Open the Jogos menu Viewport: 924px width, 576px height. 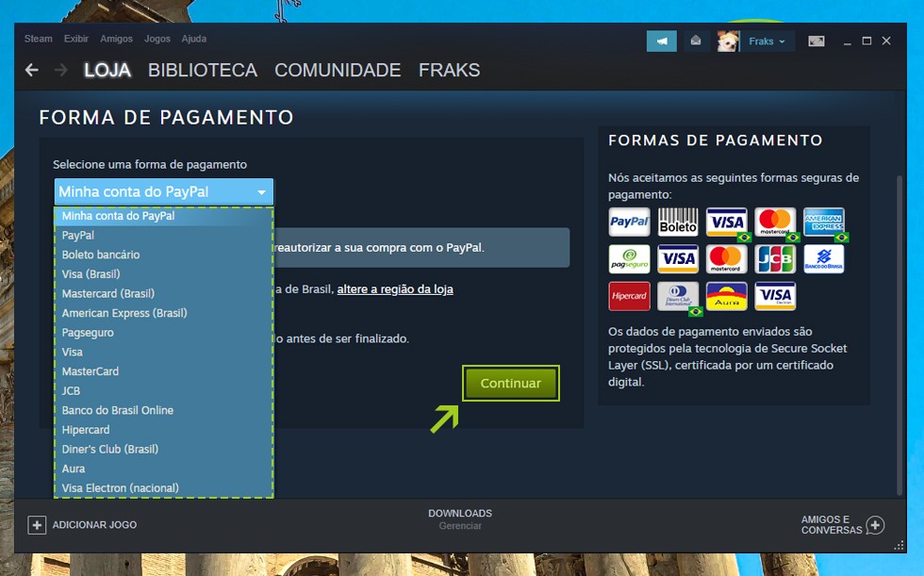coord(157,39)
